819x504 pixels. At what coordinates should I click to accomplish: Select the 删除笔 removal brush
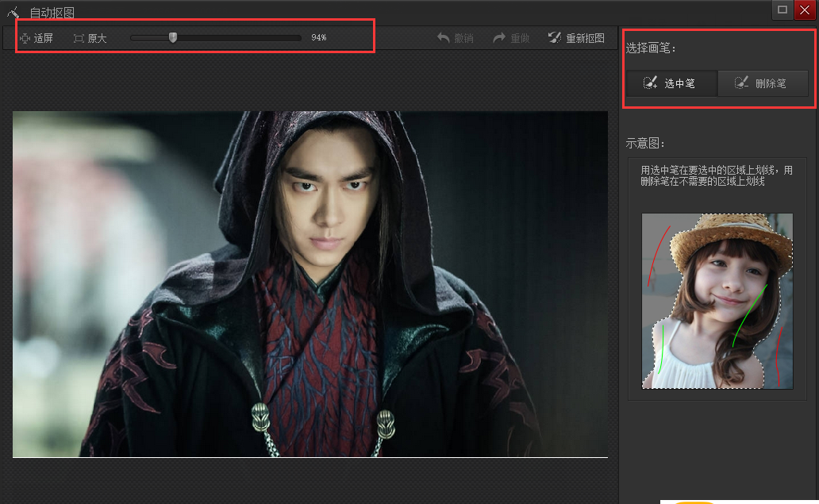tap(763, 83)
